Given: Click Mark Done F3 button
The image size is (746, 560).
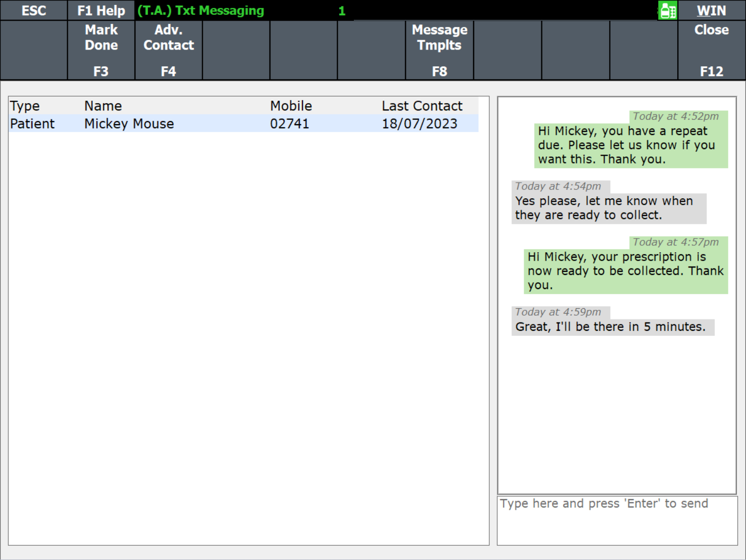Looking at the screenshot, I should click(x=101, y=50).
